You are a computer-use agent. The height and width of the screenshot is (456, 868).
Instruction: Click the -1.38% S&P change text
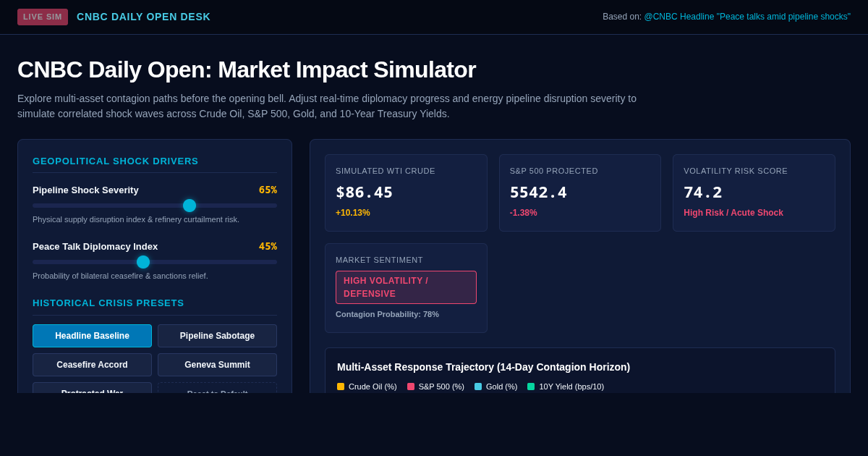coord(524,213)
